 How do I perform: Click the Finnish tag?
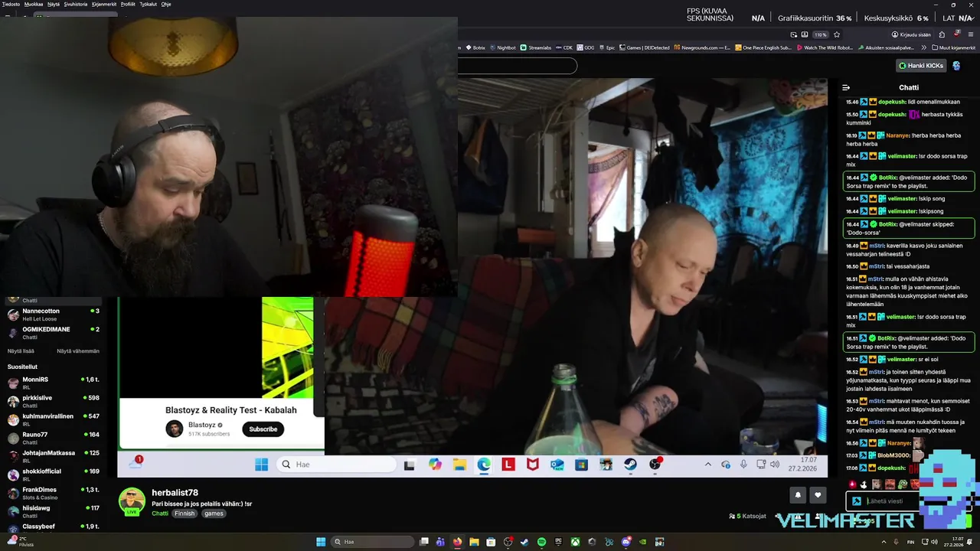pyautogui.click(x=185, y=514)
